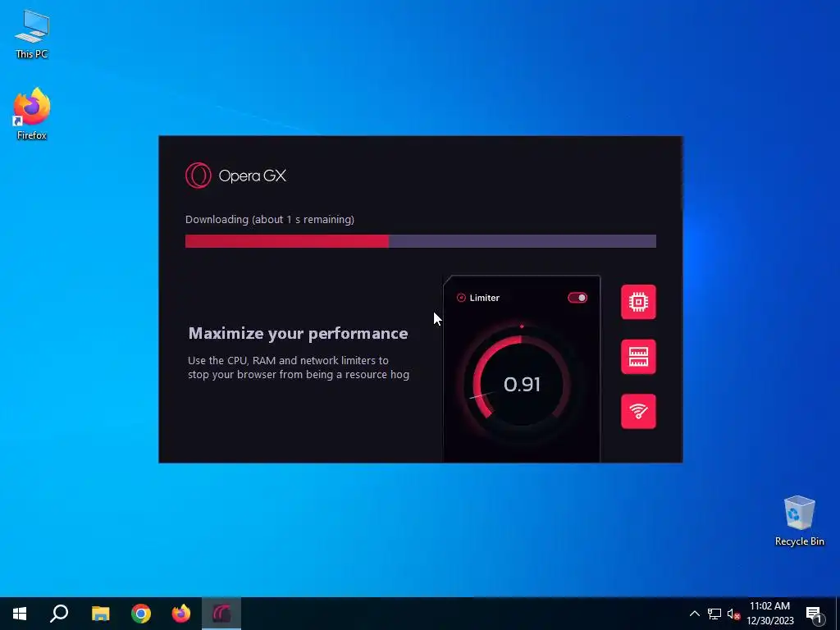Open the taskbar search icon

(x=59, y=614)
